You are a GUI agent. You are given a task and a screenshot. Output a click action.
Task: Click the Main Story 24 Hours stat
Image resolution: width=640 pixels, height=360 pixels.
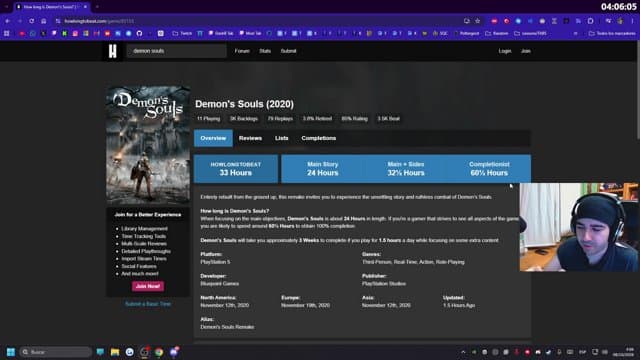(322, 169)
